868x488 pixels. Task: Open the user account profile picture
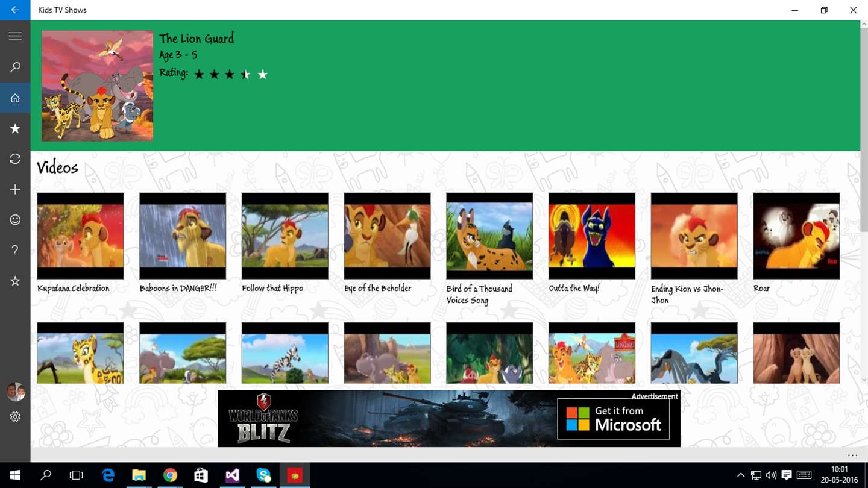(15, 392)
